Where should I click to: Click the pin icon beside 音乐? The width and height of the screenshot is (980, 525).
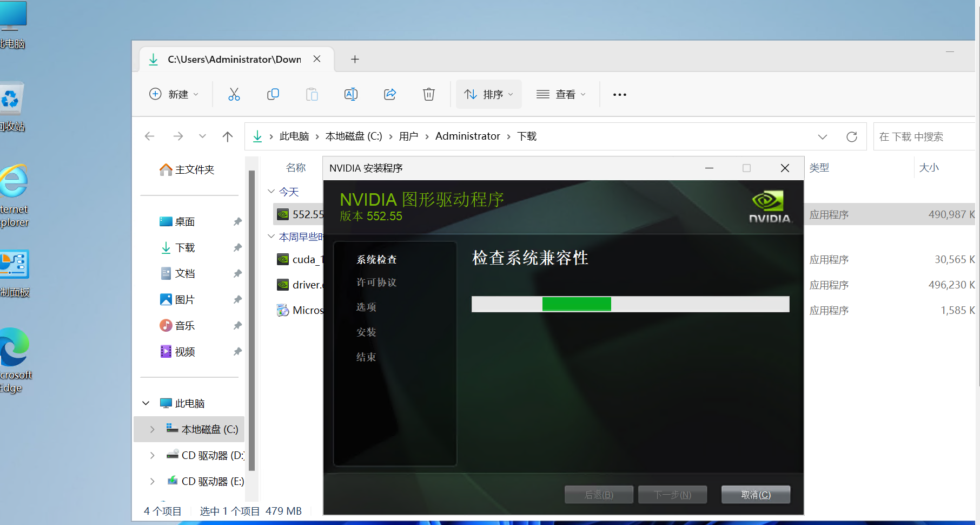click(x=237, y=326)
